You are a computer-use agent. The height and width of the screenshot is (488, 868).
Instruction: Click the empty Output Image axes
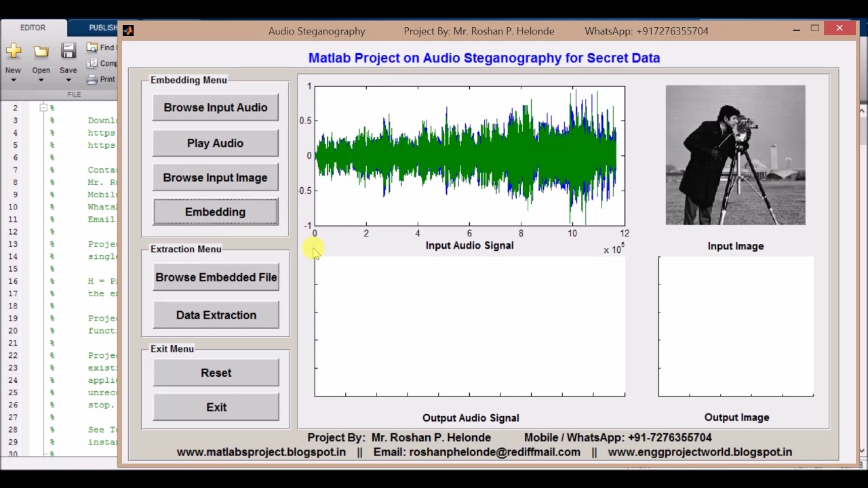click(736, 326)
